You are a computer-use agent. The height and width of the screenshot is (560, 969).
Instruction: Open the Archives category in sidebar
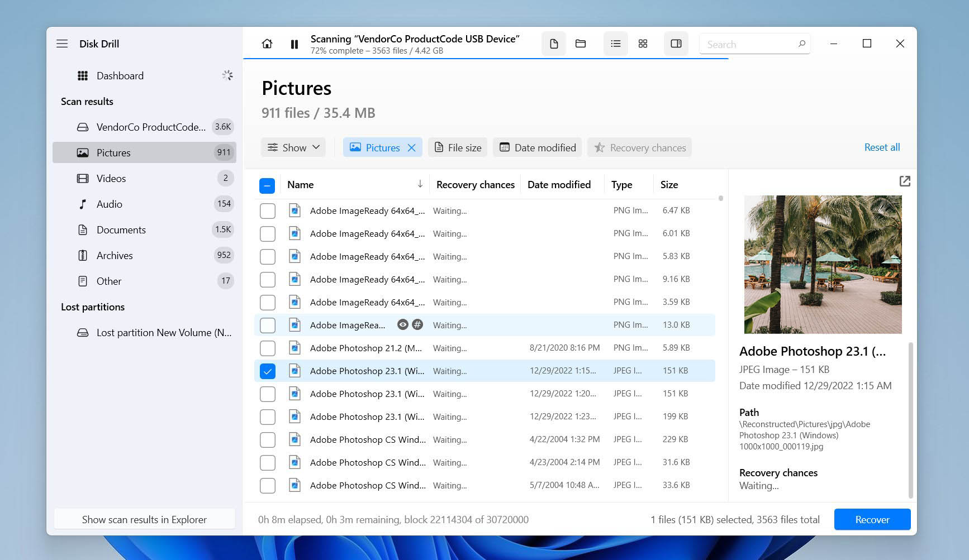click(x=145, y=255)
